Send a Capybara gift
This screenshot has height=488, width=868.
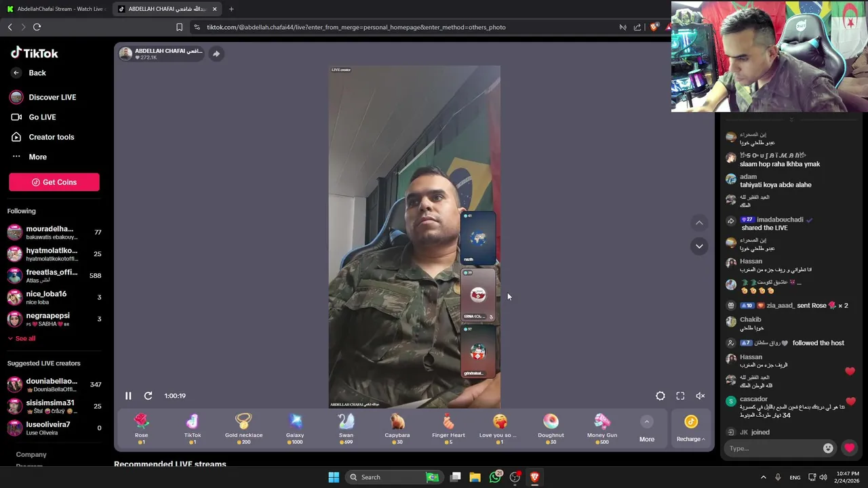pos(397,429)
